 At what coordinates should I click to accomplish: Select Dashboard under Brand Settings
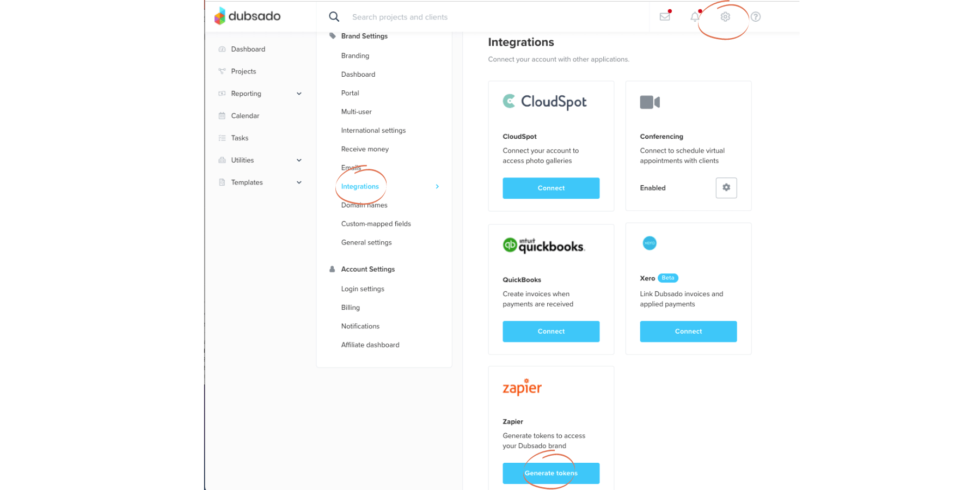358,74
